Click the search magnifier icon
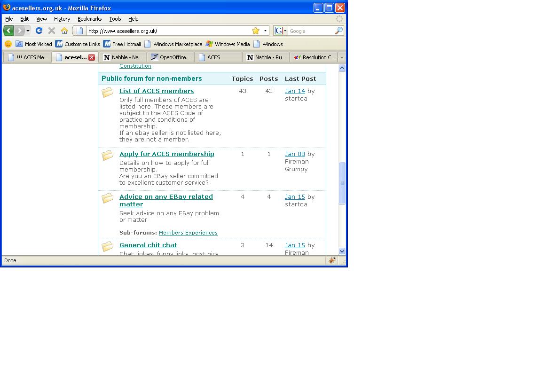Screen dimensions: 535x392 click(338, 31)
